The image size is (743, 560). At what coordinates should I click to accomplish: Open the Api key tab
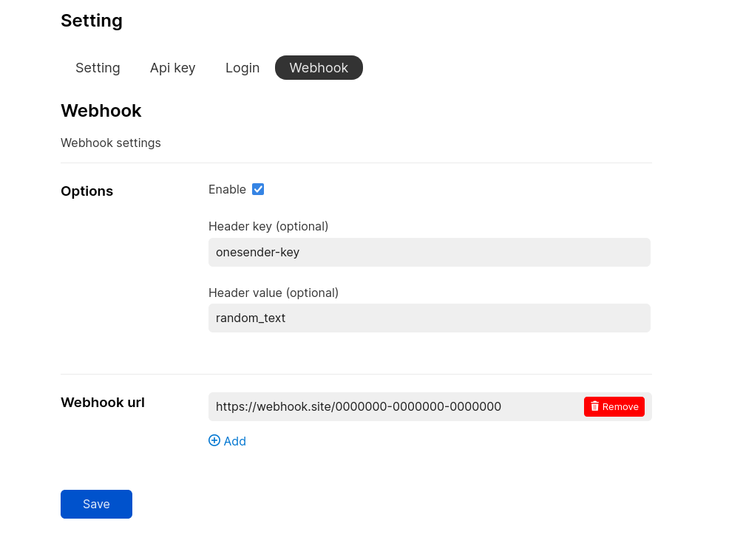point(172,68)
